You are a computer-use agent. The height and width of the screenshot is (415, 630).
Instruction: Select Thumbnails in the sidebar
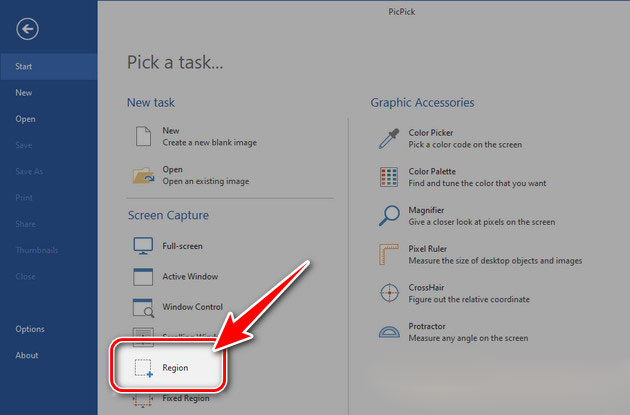click(37, 250)
